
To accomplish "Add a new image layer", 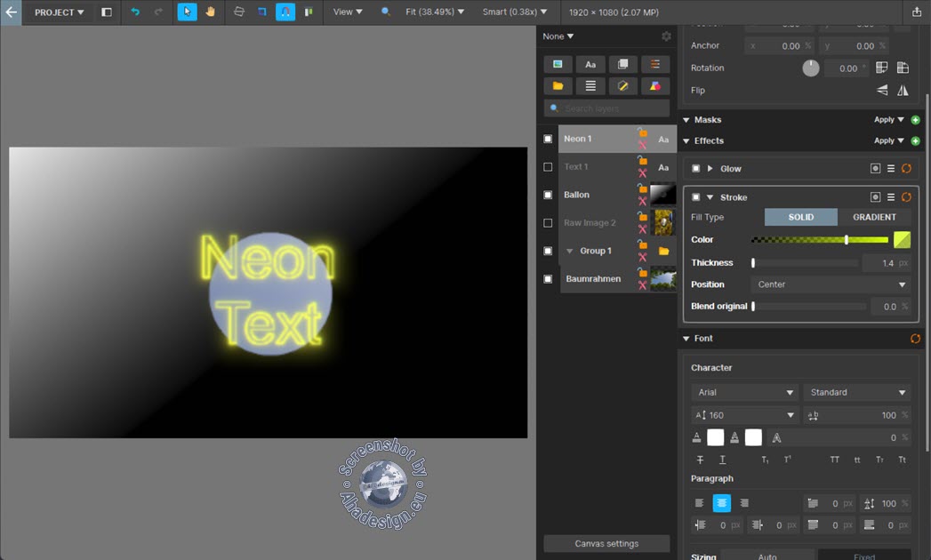I will pyautogui.click(x=558, y=64).
